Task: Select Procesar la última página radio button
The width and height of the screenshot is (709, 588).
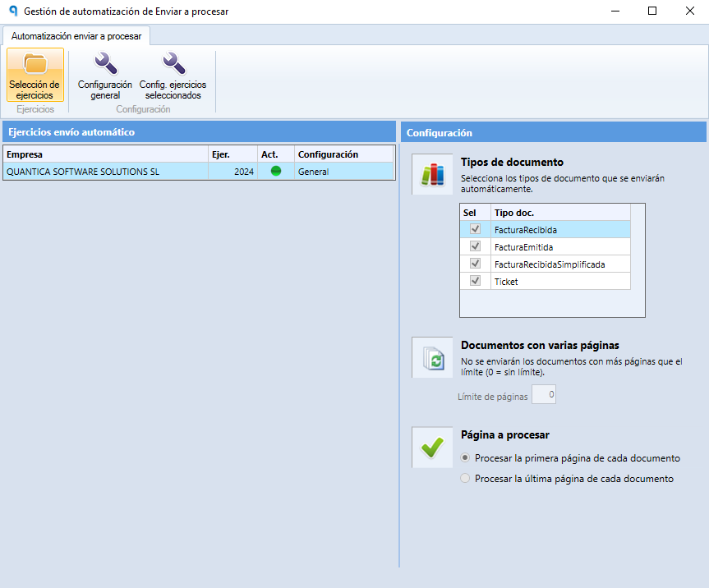Action: coord(465,478)
